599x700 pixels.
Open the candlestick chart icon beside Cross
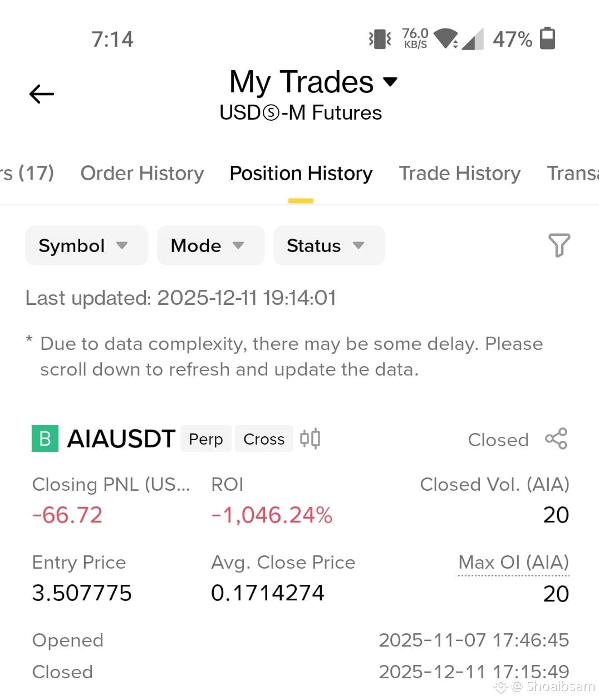click(310, 438)
